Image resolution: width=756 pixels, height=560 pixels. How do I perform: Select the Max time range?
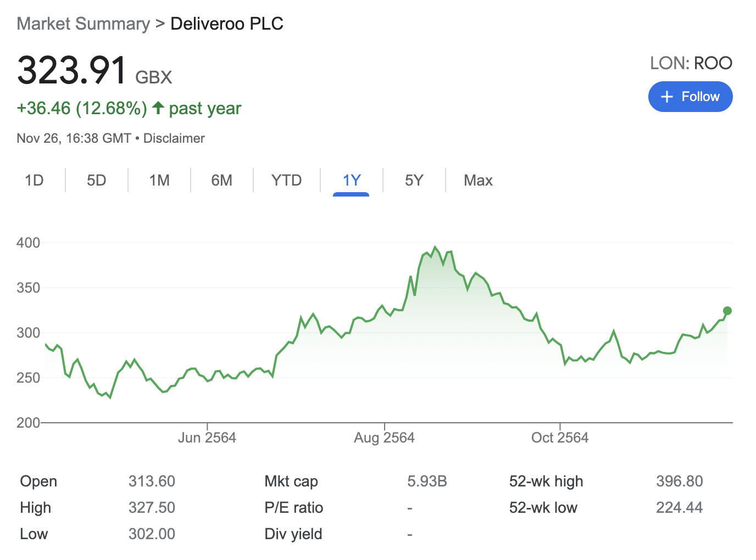[x=477, y=180]
